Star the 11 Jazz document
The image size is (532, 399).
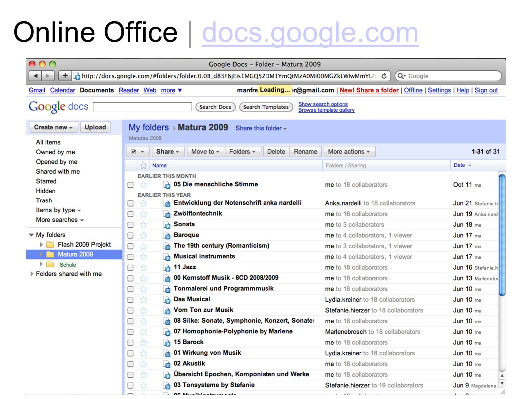(x=144, y=267)
